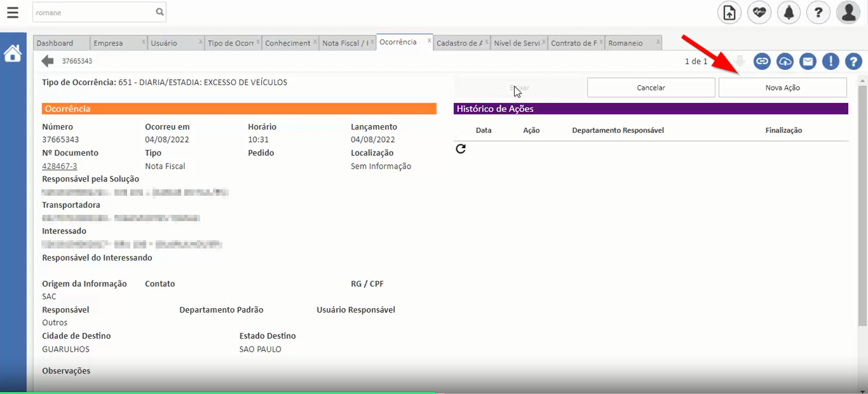868x394 pixels.
Task: Switch to the Dashboard tab
Action: tap(55, 43)
